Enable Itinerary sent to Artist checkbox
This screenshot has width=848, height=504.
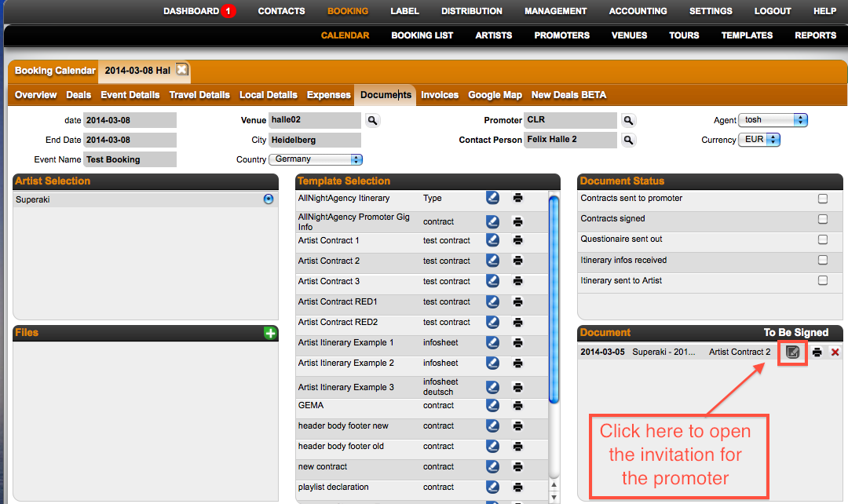[823, 281]
